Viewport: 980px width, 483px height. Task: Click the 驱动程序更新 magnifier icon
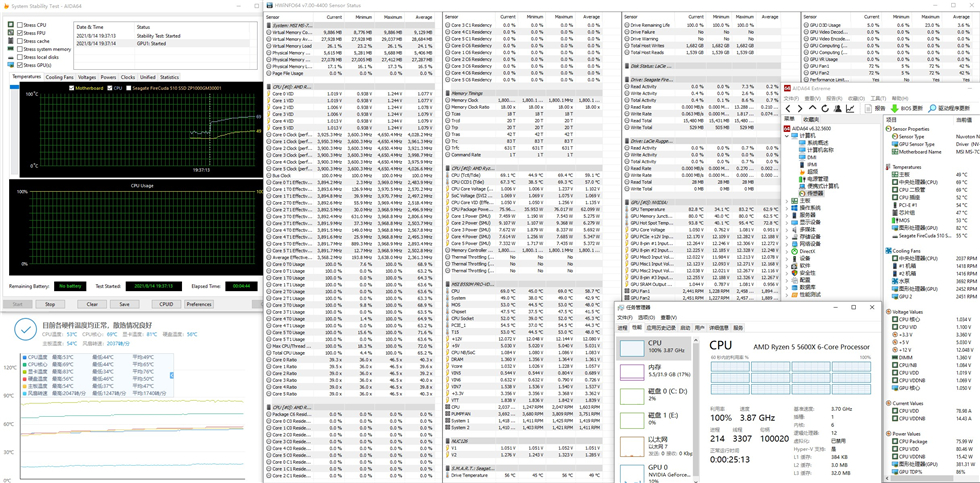click(x=931, y=108)
